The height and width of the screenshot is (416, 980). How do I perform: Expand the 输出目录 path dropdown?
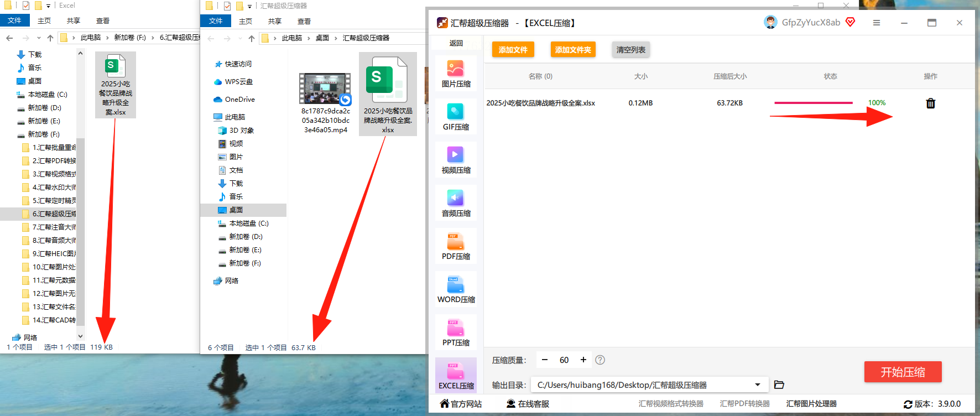(758, 384)
